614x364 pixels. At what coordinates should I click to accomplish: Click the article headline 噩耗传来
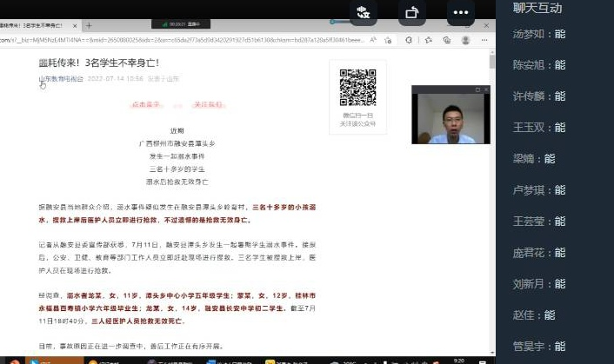[x=98, y=63]
